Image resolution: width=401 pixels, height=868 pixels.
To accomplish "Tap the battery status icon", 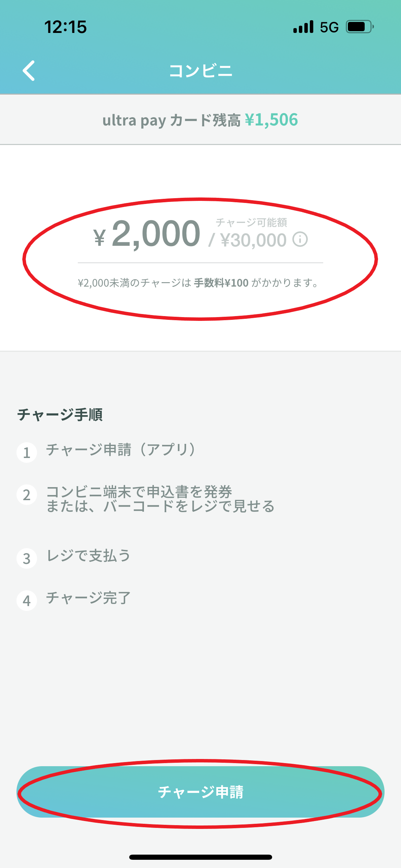I will (x=360, y=27).
